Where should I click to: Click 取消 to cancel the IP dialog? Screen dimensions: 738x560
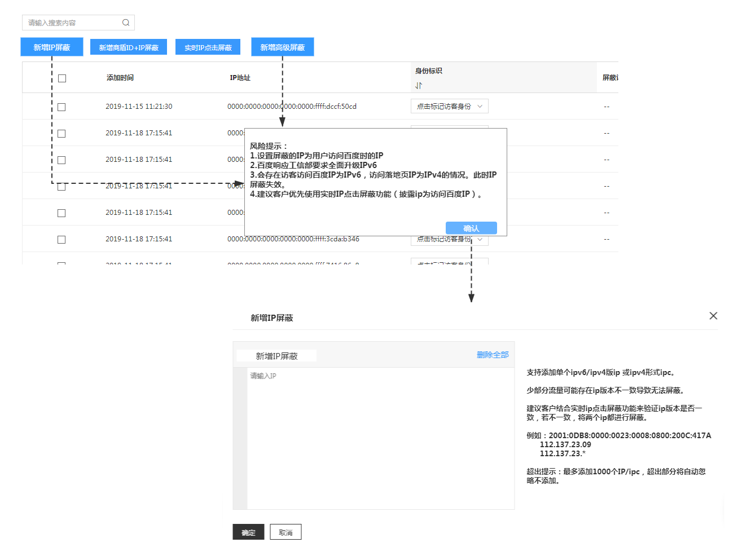285,532
